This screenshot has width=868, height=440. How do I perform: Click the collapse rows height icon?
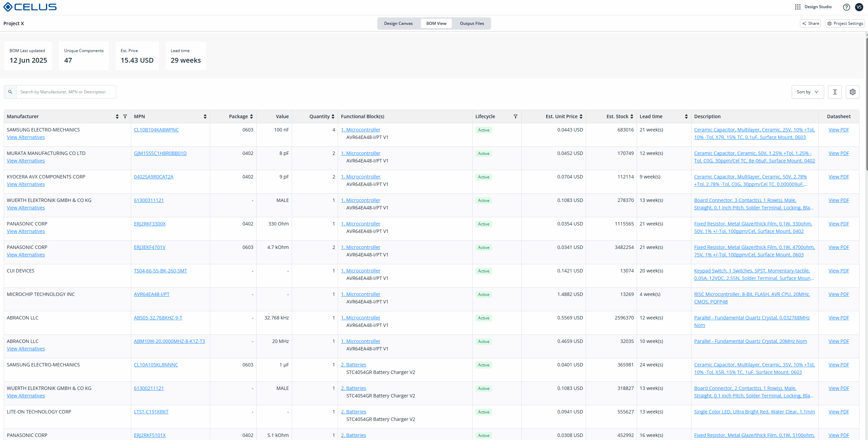coord(835,92)
